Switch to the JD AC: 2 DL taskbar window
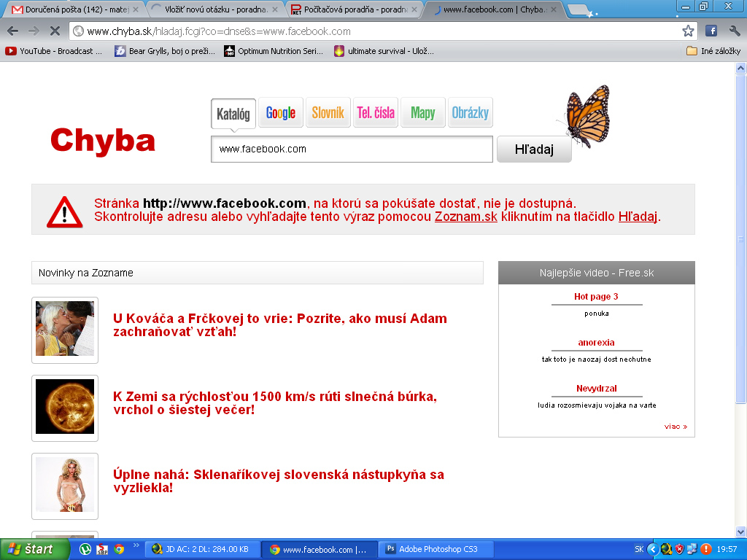This screenshot has width=747, height=560. coord(203,550)
